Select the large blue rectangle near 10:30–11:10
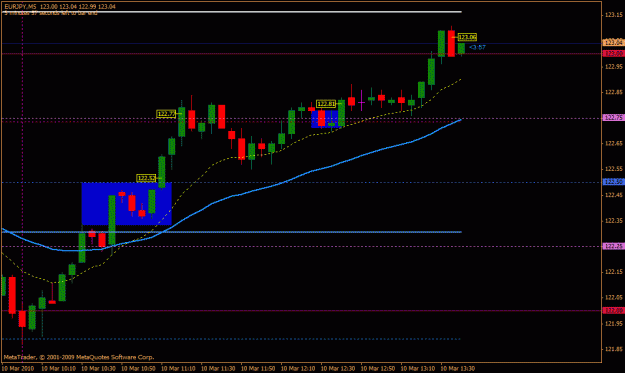The height and width of the screenshot is (373, 625). coord(127,204)
